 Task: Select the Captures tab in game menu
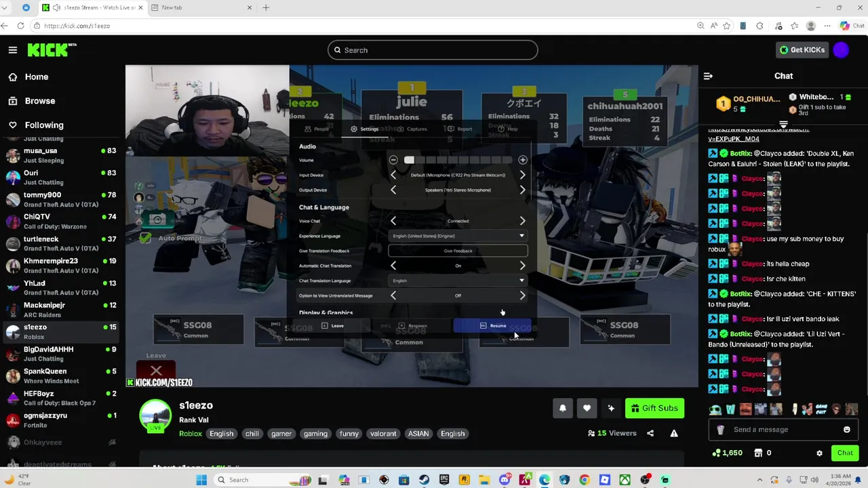coord(412,129)
